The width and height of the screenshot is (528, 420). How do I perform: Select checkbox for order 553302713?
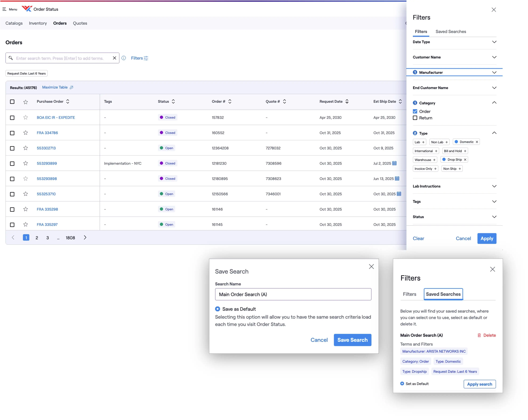tap(12, 148)
